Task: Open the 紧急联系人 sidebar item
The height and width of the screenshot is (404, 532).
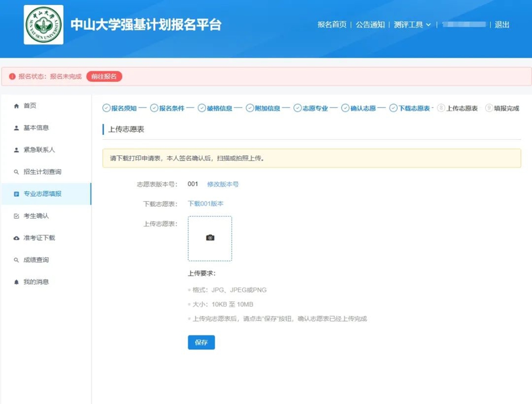Action: coord(39,150)
